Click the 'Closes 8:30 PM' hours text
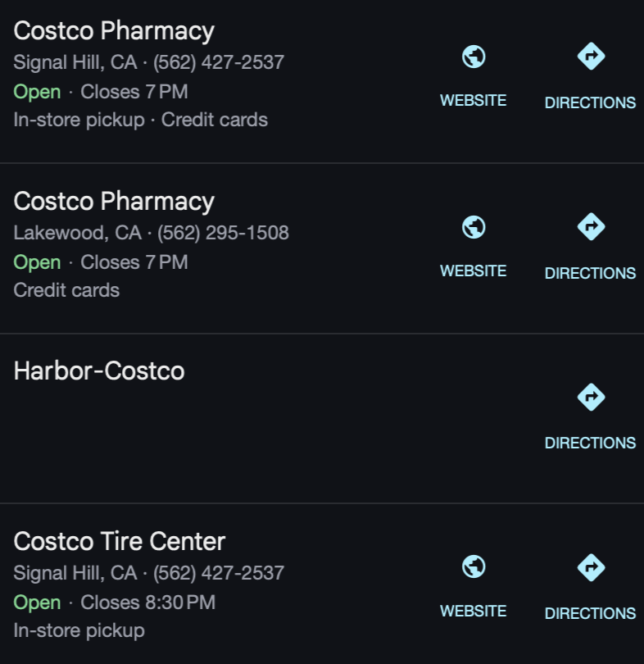Viewport: 644px width, 664px height. (x=147, y=603)
